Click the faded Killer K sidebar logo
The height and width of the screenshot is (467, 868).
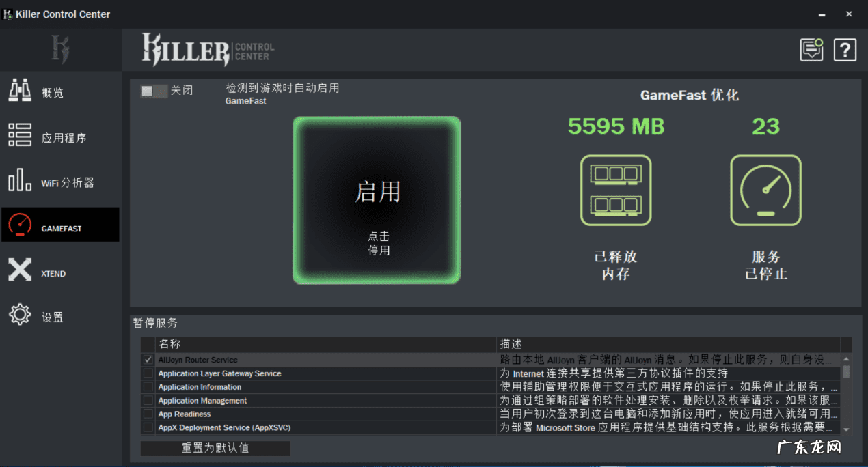60,49
